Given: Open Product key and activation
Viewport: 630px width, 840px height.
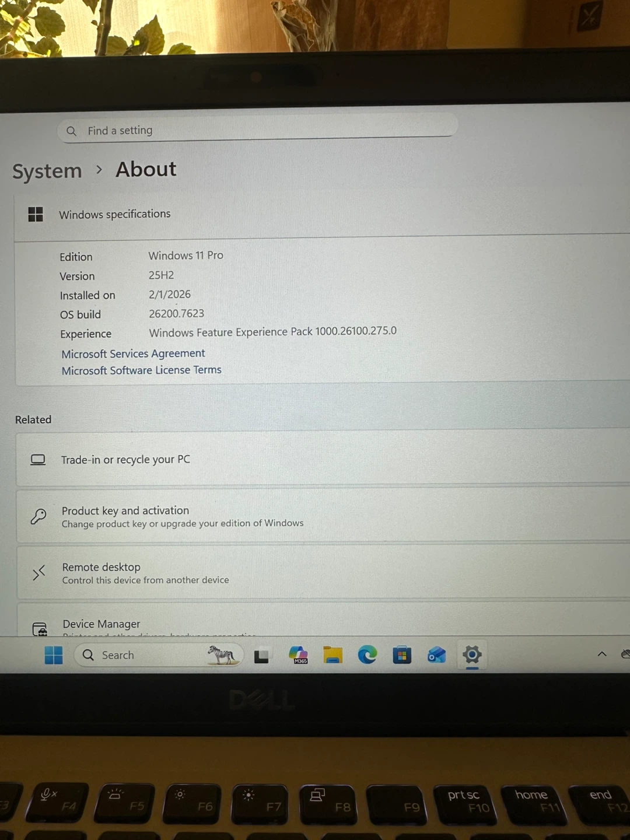Looking at the screenshot, I should click(x=323, y=516).
